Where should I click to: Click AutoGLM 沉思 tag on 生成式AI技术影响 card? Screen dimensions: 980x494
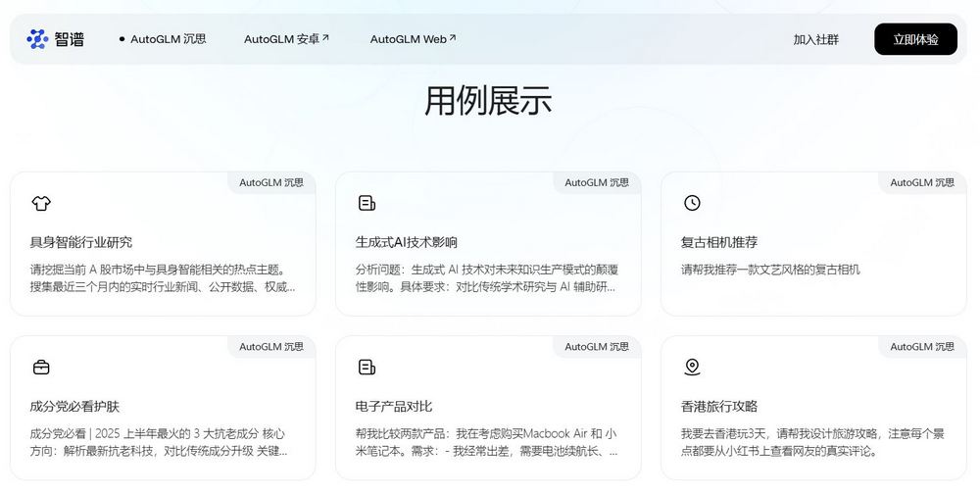pos(597,182)
